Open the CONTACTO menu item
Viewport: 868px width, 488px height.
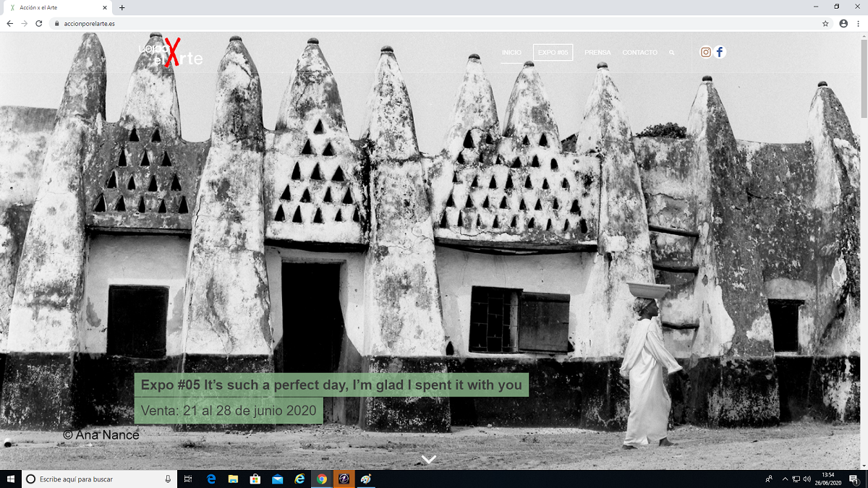[640, 53]
